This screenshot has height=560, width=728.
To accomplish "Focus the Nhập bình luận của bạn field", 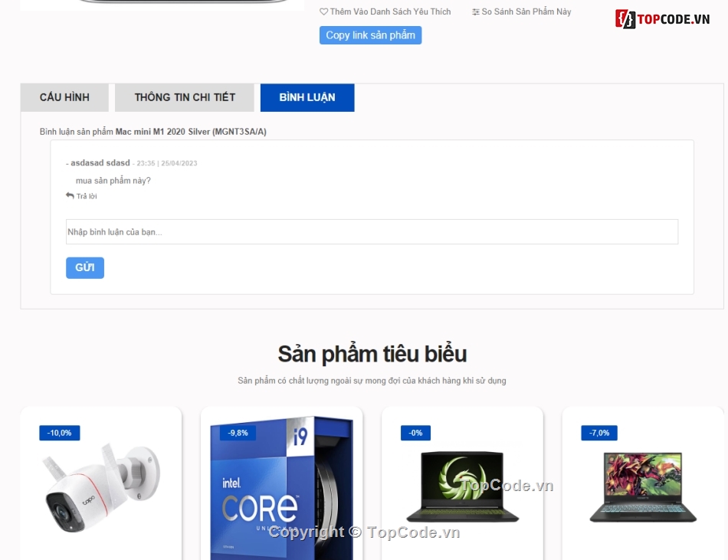I will tap(372, 231).
